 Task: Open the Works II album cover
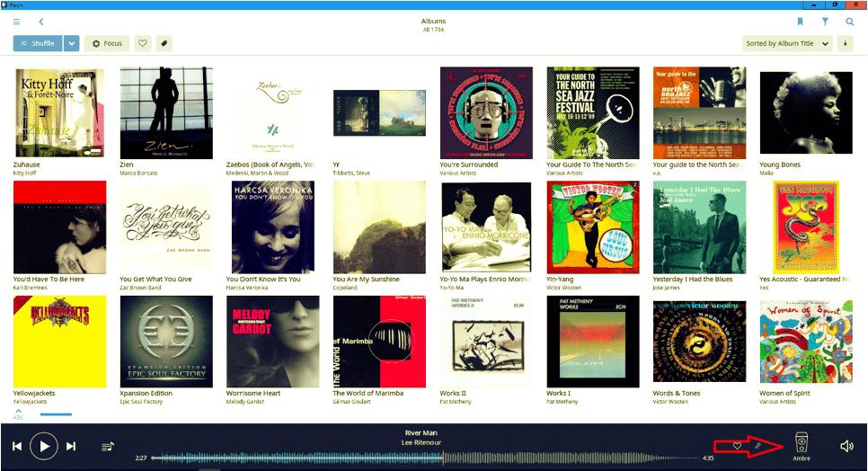(486, 342)
